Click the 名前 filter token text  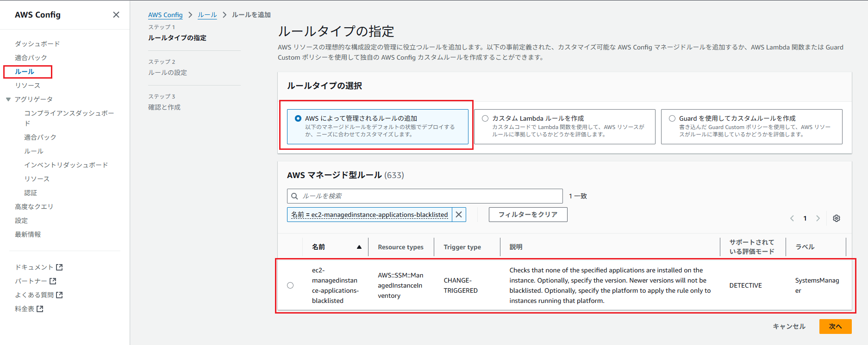369,215
